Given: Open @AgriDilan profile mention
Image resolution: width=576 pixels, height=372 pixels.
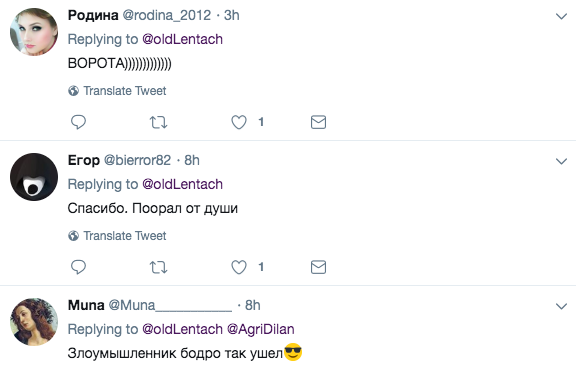Looking at the screenshot, I should click(x=260, y=329).
